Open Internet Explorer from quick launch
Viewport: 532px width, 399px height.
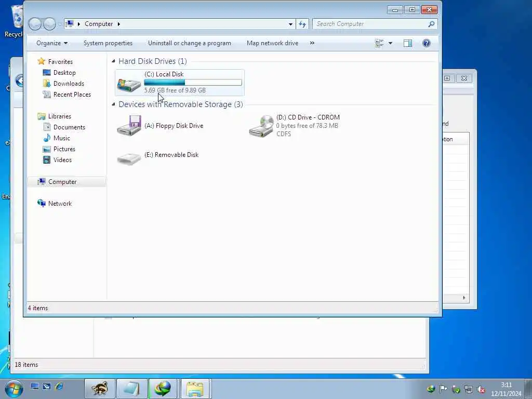pyautogui.click(x=59, y=386)
